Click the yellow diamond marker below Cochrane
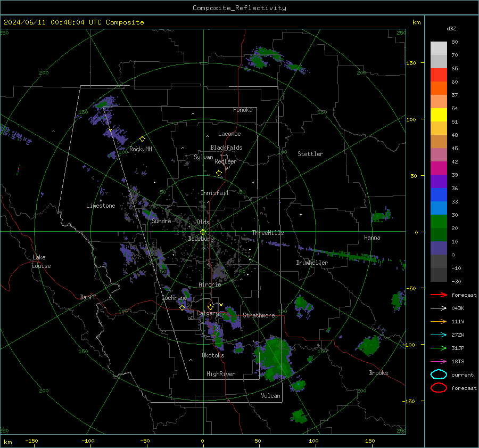The height and width of the screenshot is (448, 479). click(183, 308)
